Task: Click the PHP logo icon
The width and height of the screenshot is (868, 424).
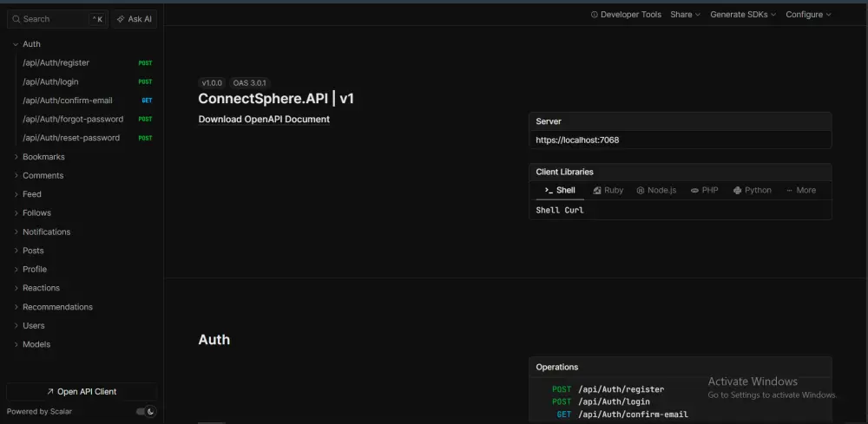Action: 694,190
